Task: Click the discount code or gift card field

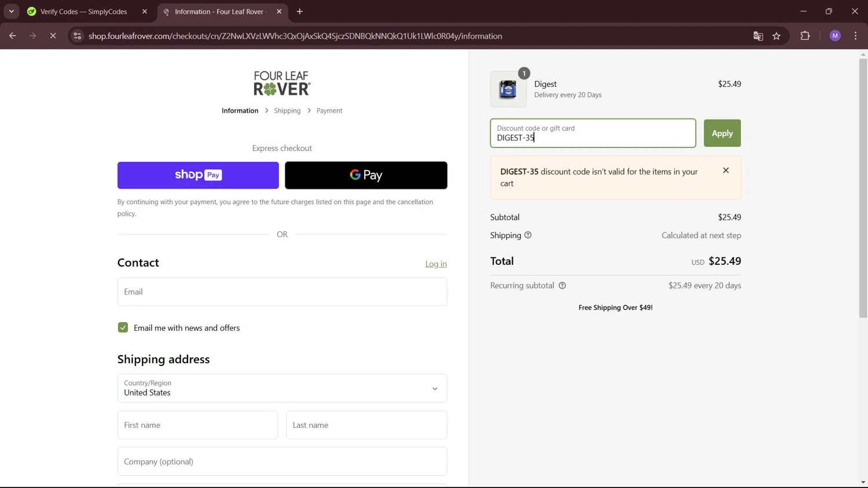Action: pyautogui.click(x=593, y=133)
